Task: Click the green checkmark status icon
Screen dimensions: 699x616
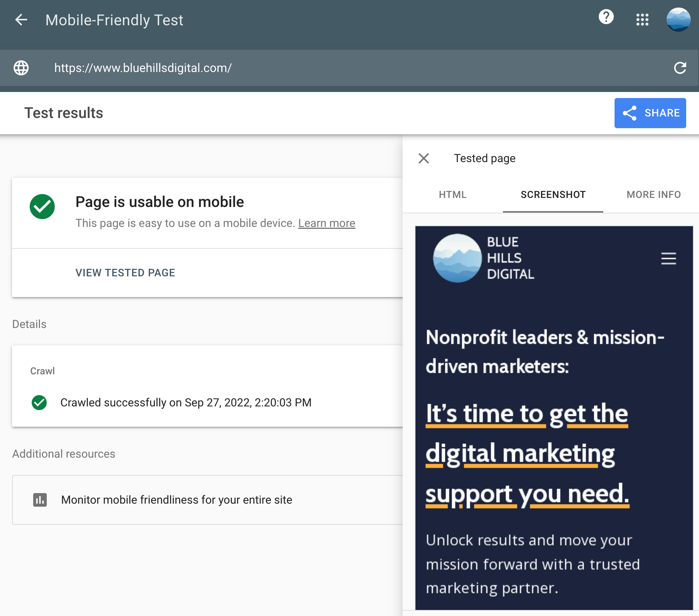Action: pos(42,207)
